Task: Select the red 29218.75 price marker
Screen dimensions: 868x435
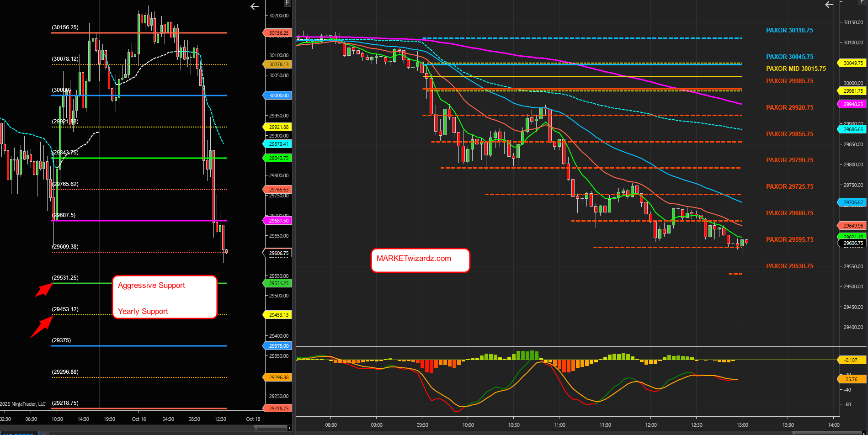Action: (277, 408)
